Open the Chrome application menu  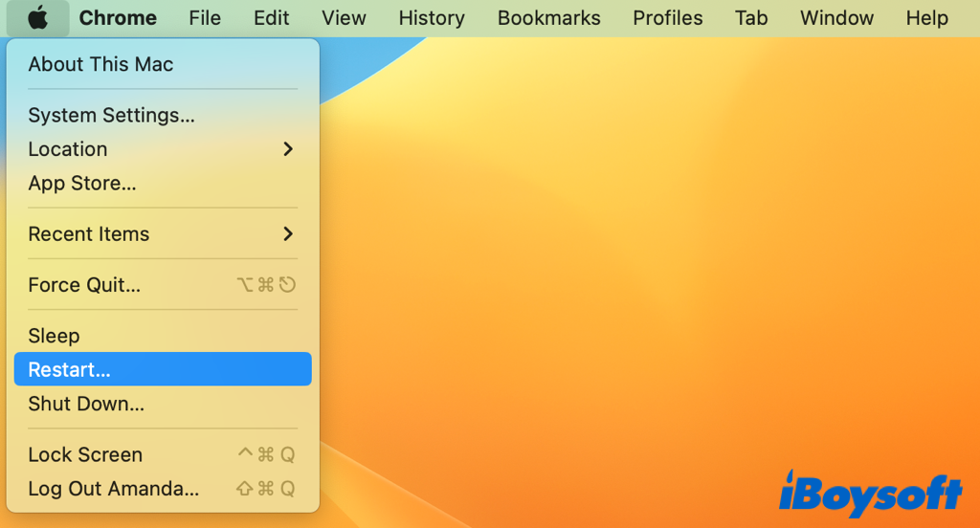tap(118, 18)
